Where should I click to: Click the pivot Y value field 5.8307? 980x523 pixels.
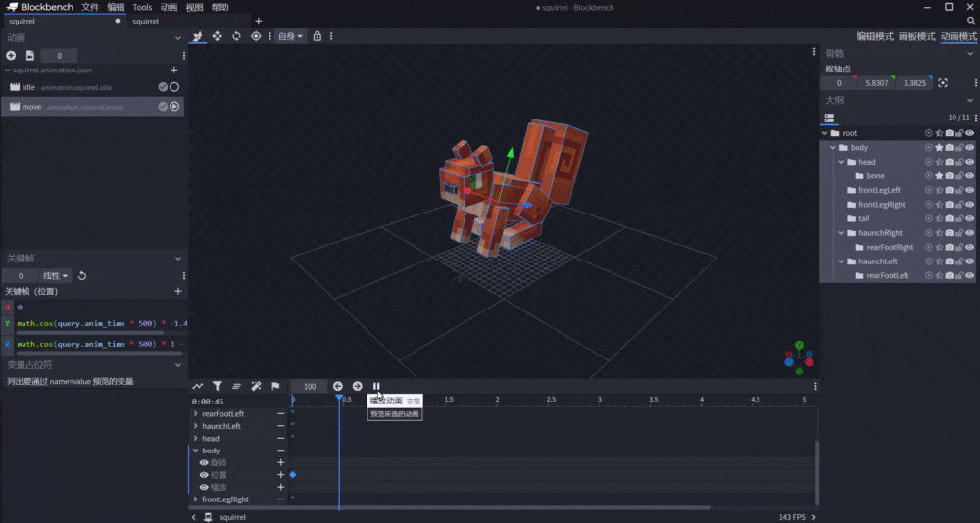click(x=876, y=83)
